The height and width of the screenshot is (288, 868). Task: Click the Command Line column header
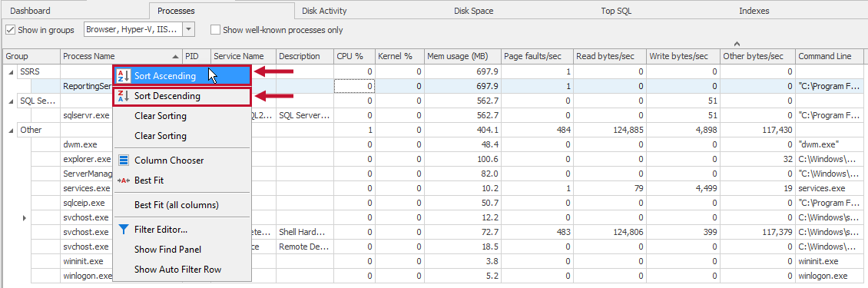(830, 56)
